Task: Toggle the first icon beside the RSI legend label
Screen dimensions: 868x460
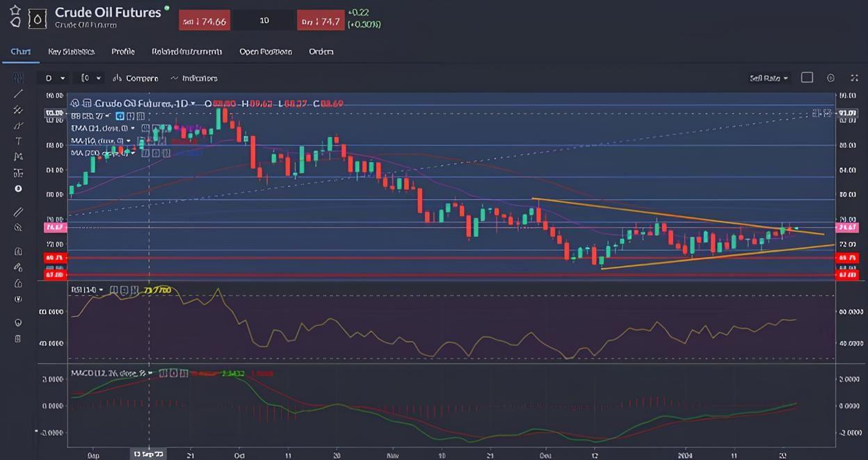Action: (112, 290)
